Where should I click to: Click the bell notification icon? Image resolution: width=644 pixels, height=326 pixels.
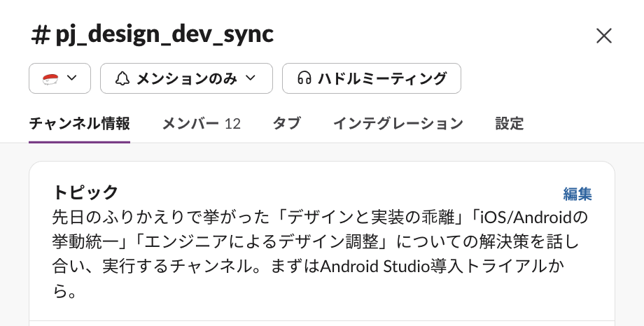tap(122, 78)
